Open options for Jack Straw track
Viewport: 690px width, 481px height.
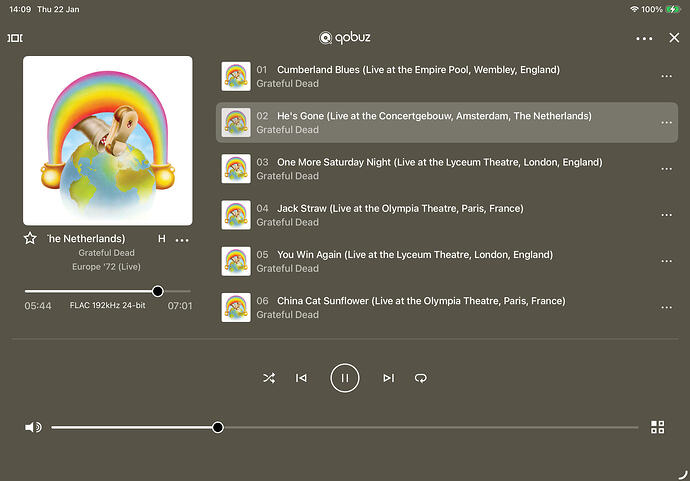(x=667, y=215)
